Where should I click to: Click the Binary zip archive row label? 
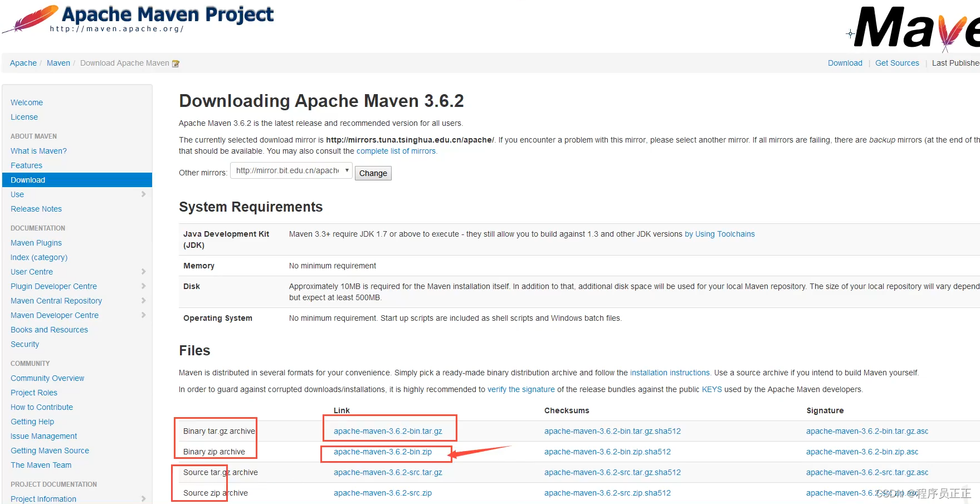(214, 452)
